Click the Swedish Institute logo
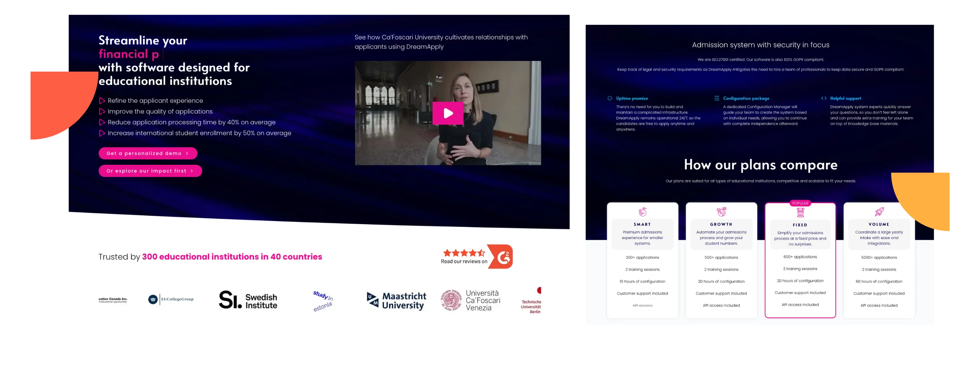 (248, 300)
